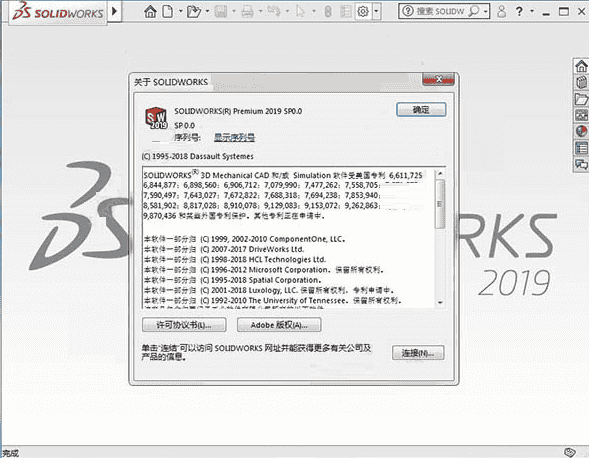Expand the Undo dropdown arrow
The image size is (589, 458).
(x=287, y=12)
